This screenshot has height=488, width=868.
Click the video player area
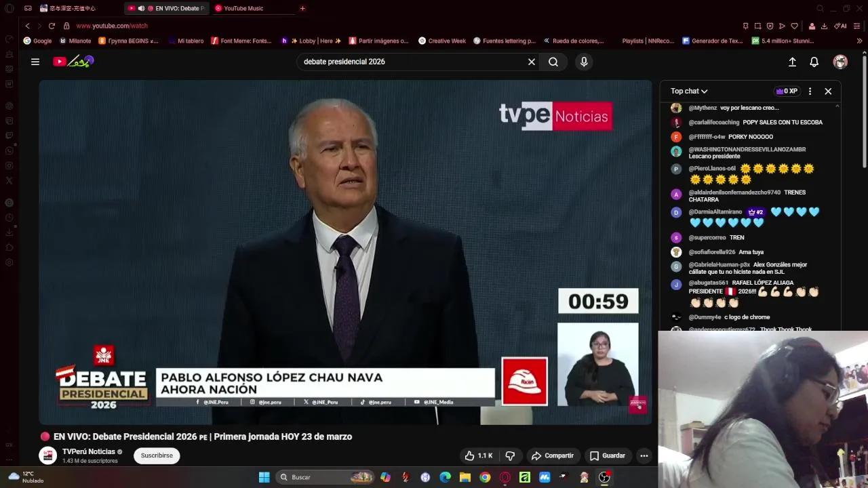(x=345, y=252)
